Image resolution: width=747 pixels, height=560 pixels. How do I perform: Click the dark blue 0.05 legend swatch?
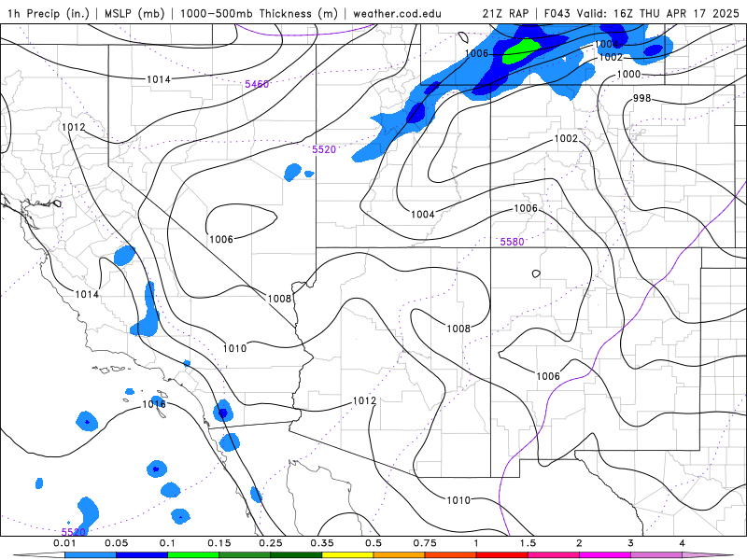(x=142, y=555)
